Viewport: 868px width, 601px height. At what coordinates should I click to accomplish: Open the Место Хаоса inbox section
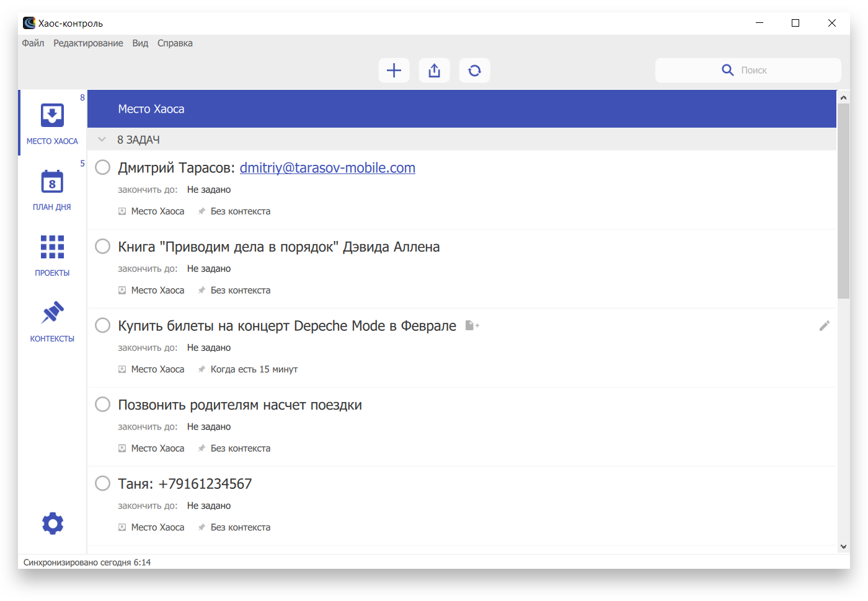52,123
